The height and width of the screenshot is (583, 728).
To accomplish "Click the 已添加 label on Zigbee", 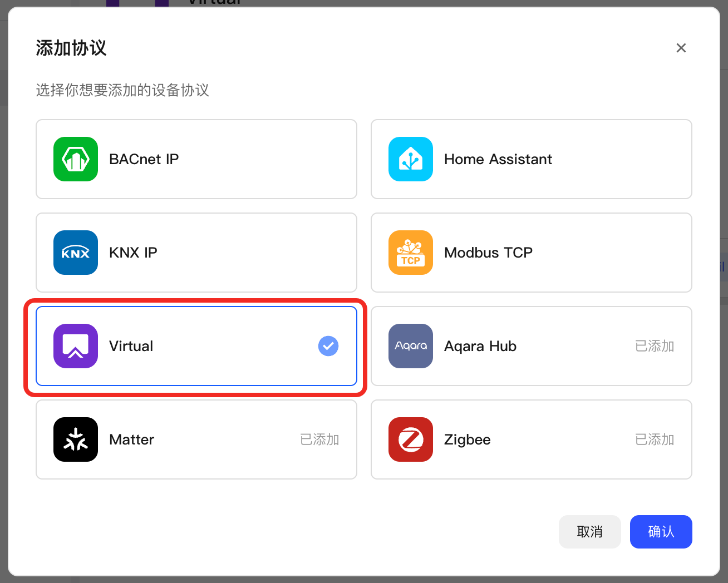I will (655, 439).
